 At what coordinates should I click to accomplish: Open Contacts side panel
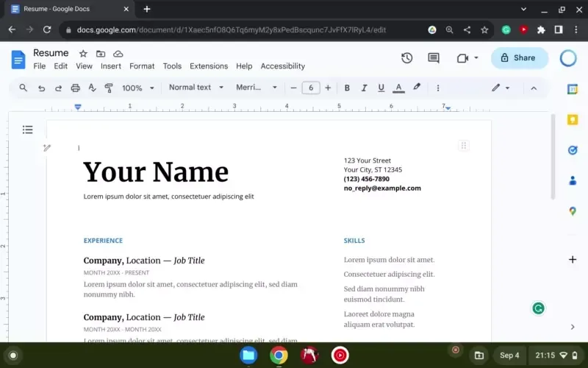point(573,180)
